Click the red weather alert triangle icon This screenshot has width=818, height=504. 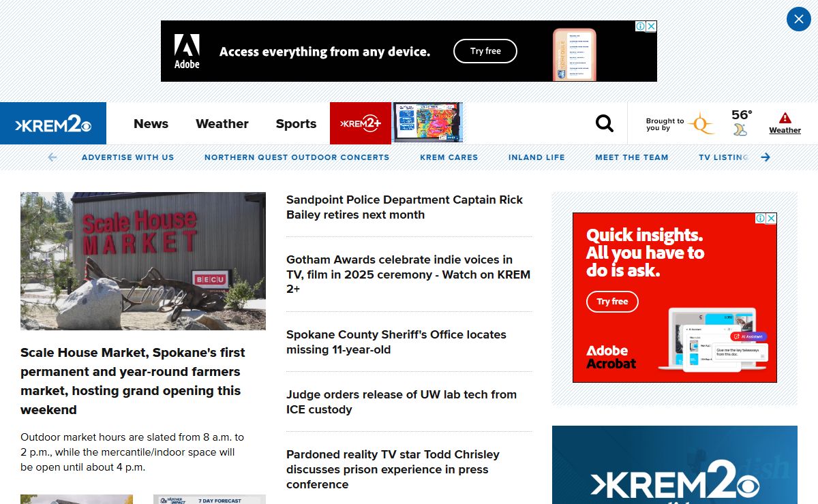click(785, 118)
